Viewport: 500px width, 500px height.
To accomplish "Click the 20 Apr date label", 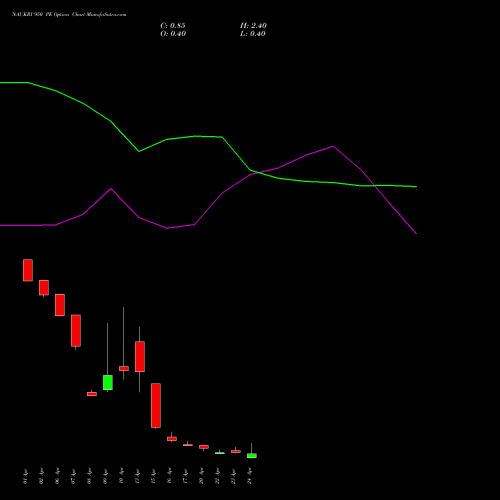I will [x=202, y=476].
